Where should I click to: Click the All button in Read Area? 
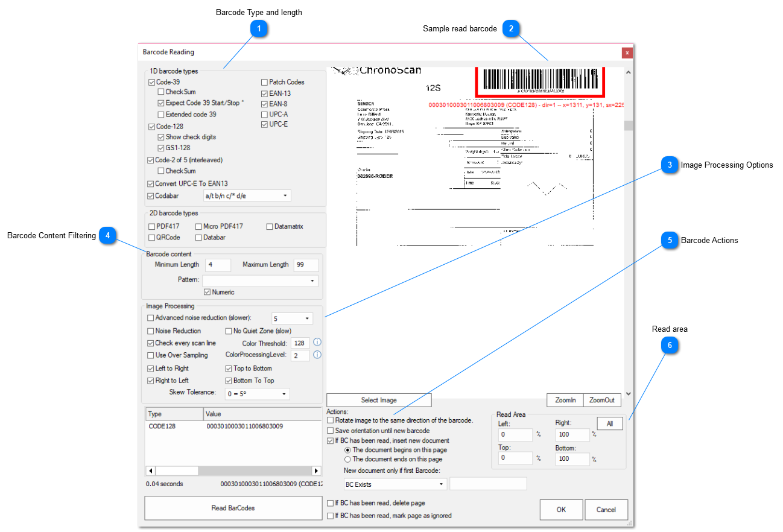click(609, 423)
